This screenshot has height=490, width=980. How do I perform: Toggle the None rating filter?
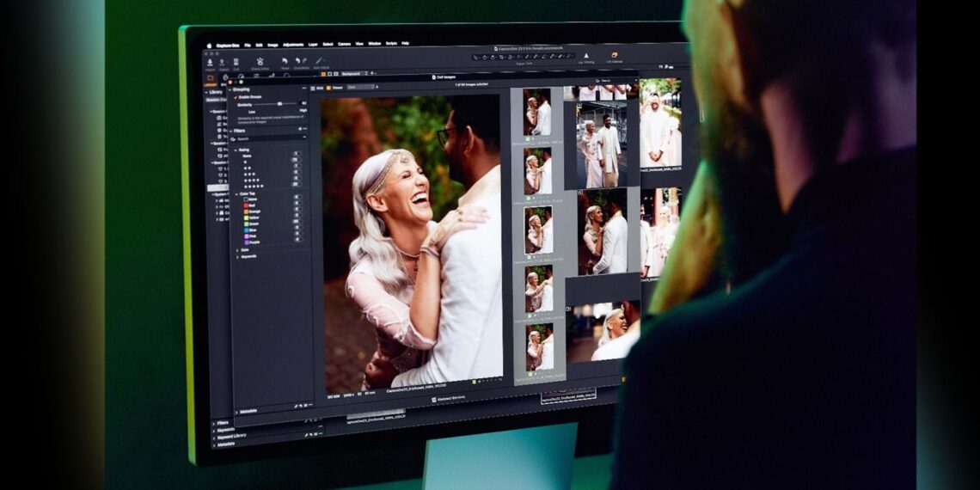pos(297,154)
